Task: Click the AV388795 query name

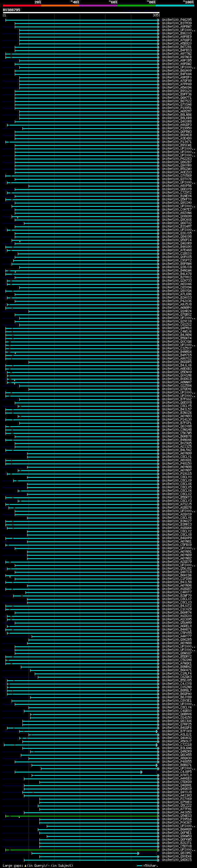Action: (x=11, y=10)
